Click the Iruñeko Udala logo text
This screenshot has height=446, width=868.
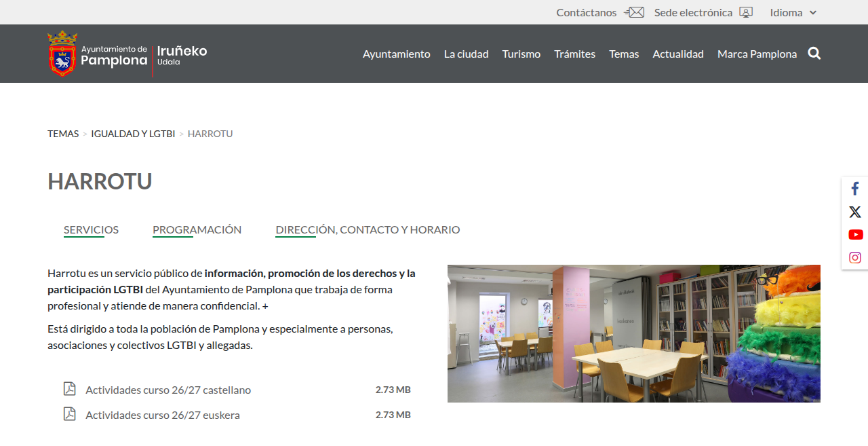point(182,54)
